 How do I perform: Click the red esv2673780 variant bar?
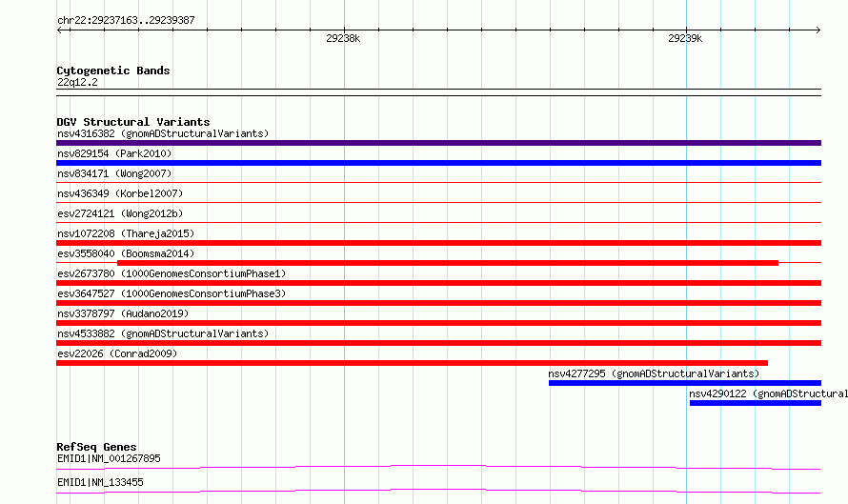[x=438, y=283]
